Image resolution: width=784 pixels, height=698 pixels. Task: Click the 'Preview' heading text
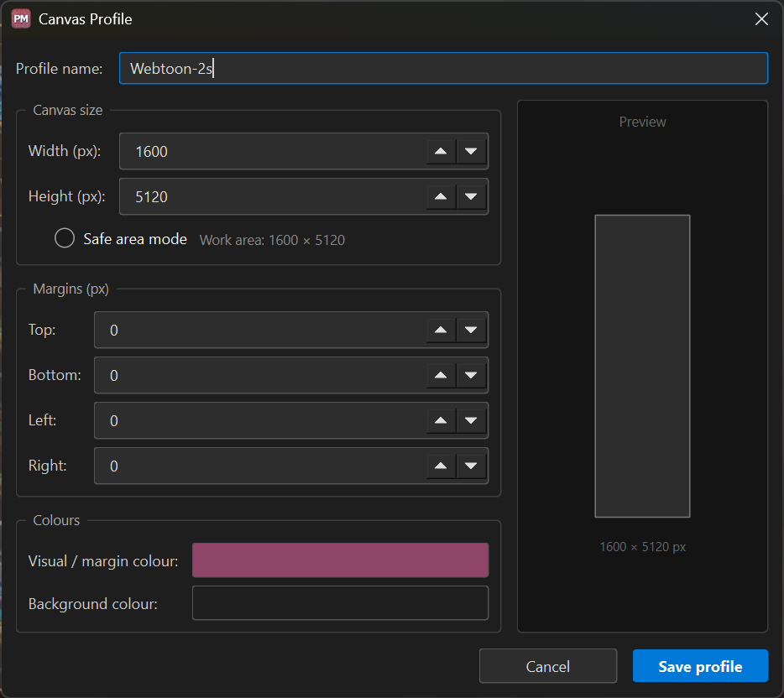(x=642, y=122)
